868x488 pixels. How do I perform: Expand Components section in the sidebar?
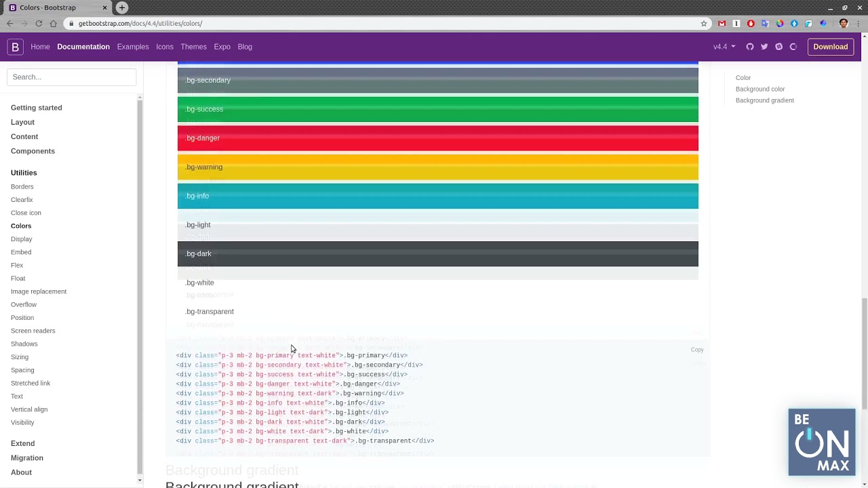coord(33,151)
